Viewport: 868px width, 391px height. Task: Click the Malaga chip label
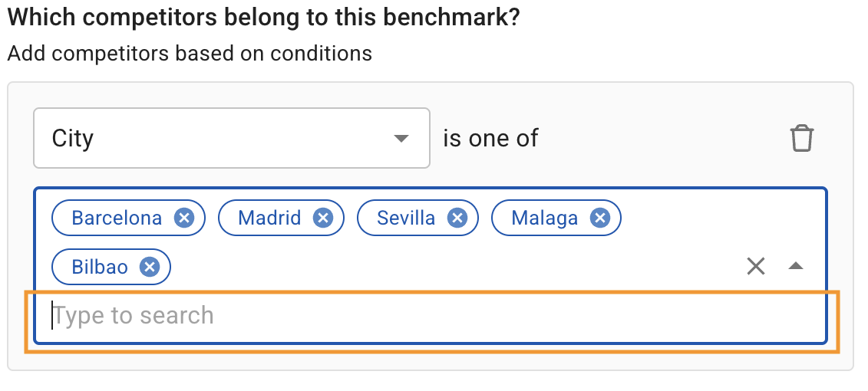544,219
